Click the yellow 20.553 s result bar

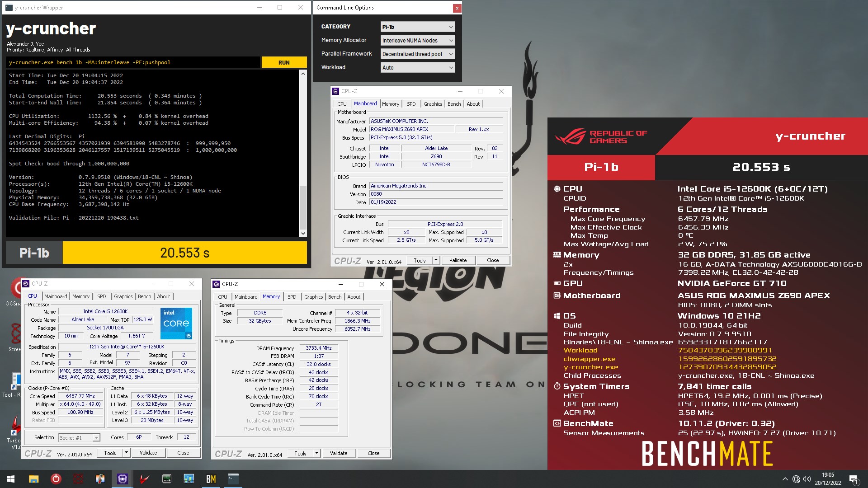click(x=184, y=253)
